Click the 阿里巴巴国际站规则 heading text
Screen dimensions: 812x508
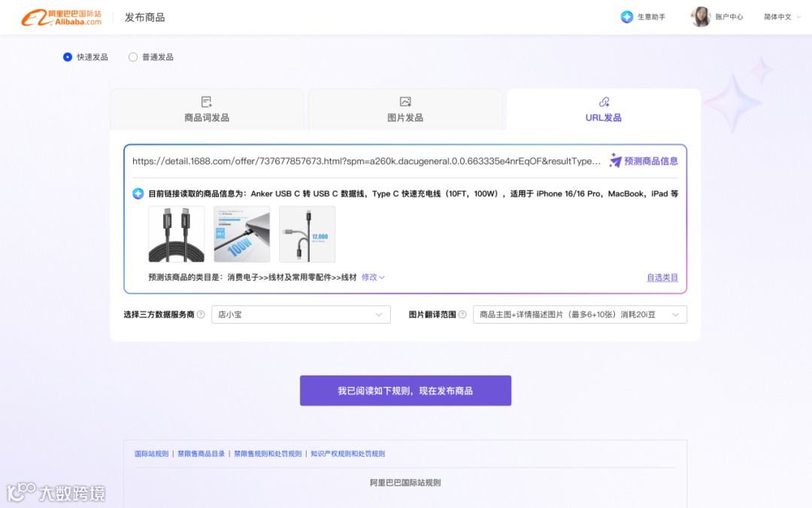coord(405,482)
